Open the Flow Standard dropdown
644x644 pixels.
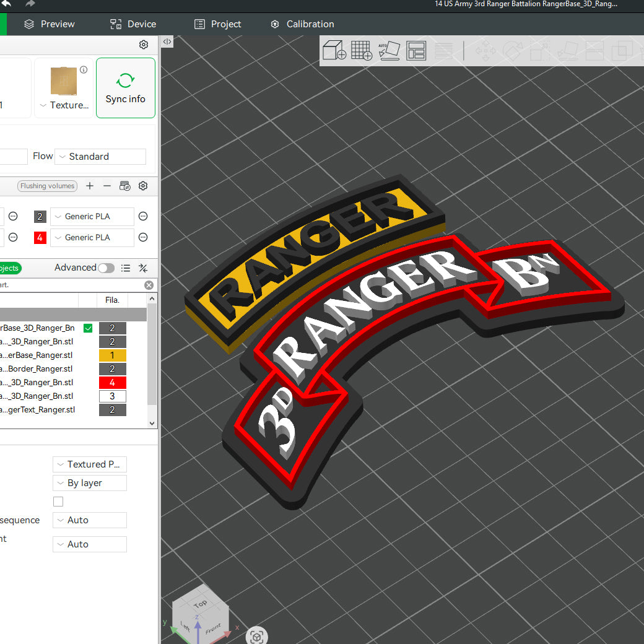(100, 156)
